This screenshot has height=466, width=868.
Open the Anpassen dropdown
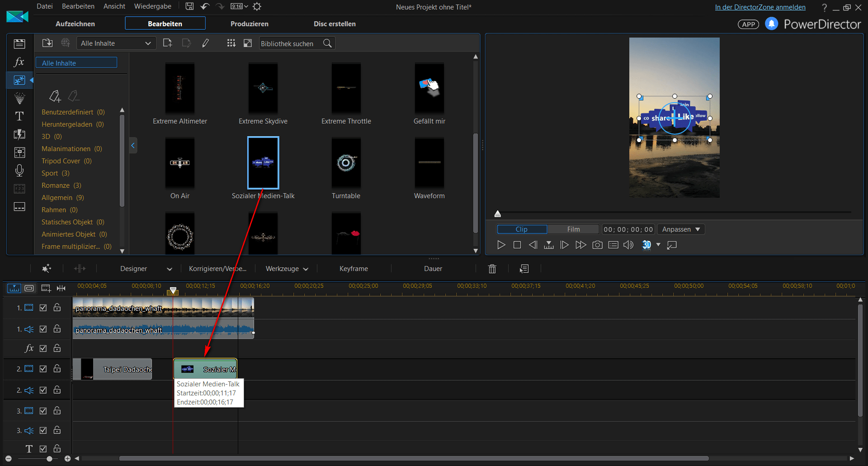[681, 229]
